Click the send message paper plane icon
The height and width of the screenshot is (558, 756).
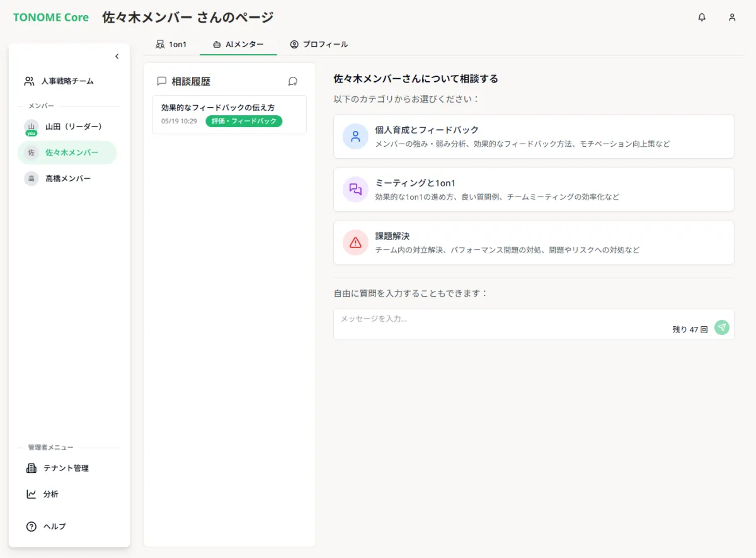(x=721, y=327)
